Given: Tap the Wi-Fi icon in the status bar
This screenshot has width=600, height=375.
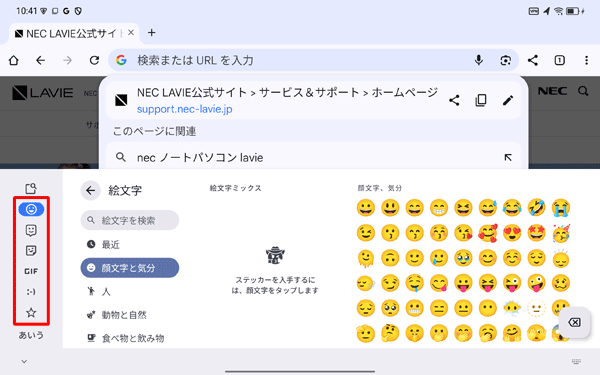Looking at the screenshot, I should click(x=559, y=11).
